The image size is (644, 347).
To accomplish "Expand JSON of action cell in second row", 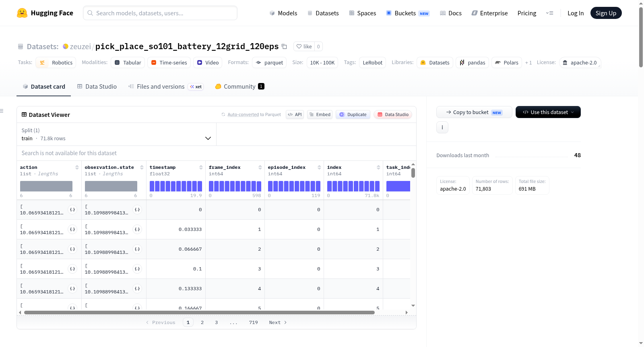I will pos(72,229).
